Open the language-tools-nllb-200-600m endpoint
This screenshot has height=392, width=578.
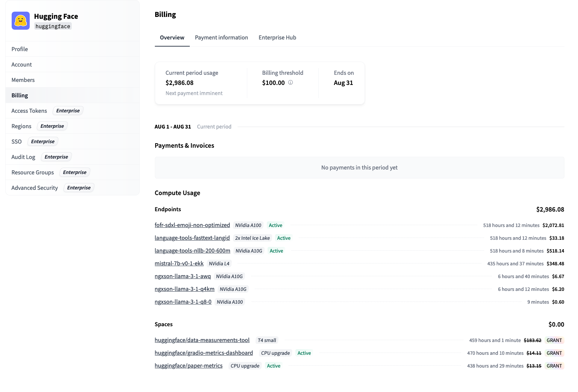192,250
